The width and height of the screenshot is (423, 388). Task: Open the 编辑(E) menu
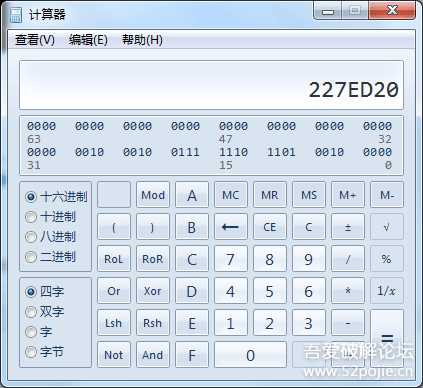88,40
